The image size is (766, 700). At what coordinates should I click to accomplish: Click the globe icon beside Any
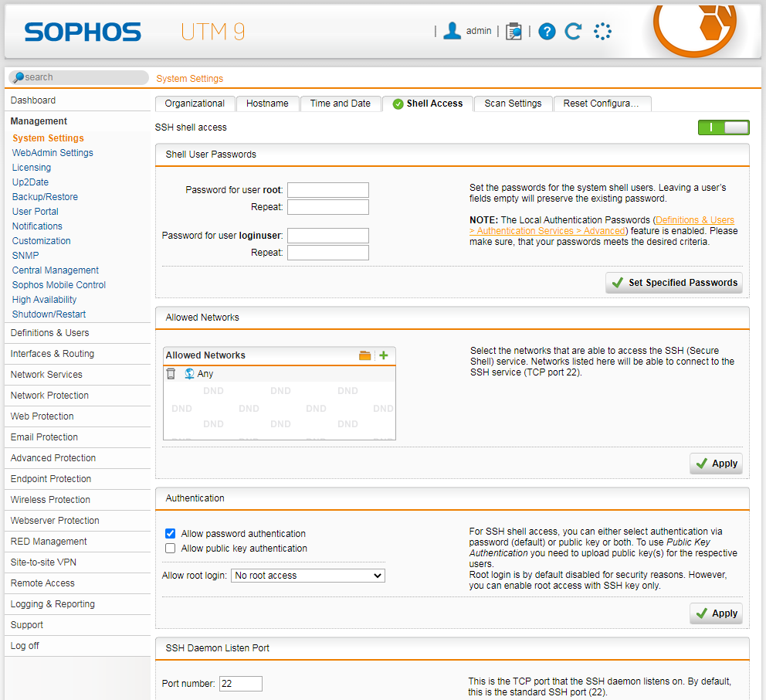pyautogui.click(x=189, y=374)
